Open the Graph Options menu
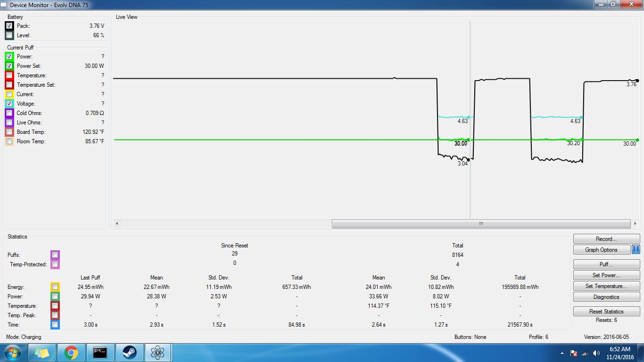The image size is (644, 362). [x=602, y=250]
